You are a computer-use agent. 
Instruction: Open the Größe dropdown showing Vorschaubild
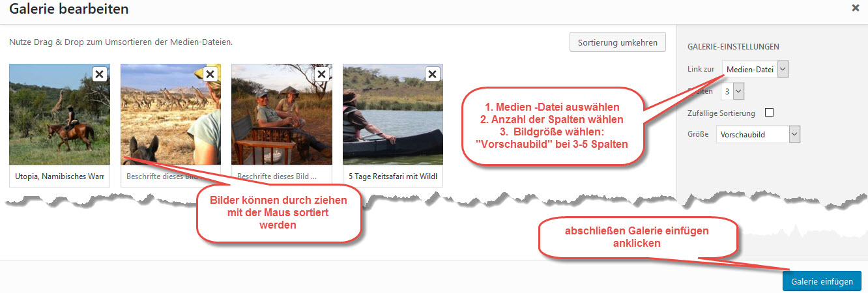(758, 135)
